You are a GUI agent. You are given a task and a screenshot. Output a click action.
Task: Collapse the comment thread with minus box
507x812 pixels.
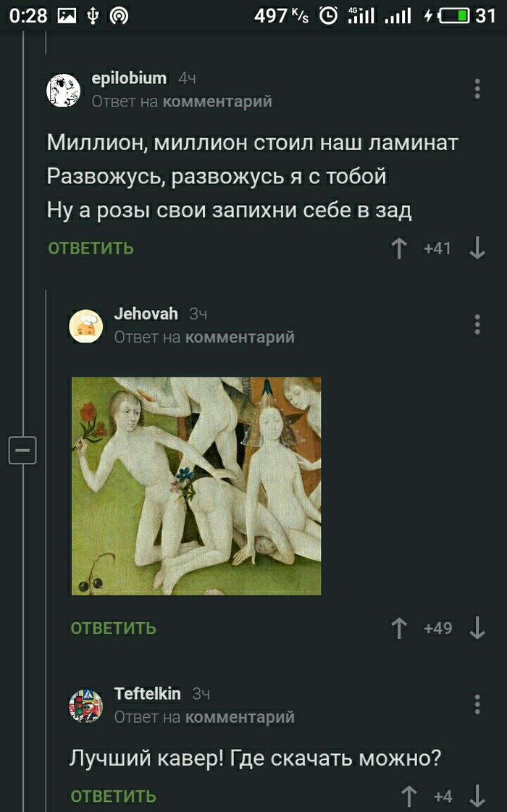point(22,450)
